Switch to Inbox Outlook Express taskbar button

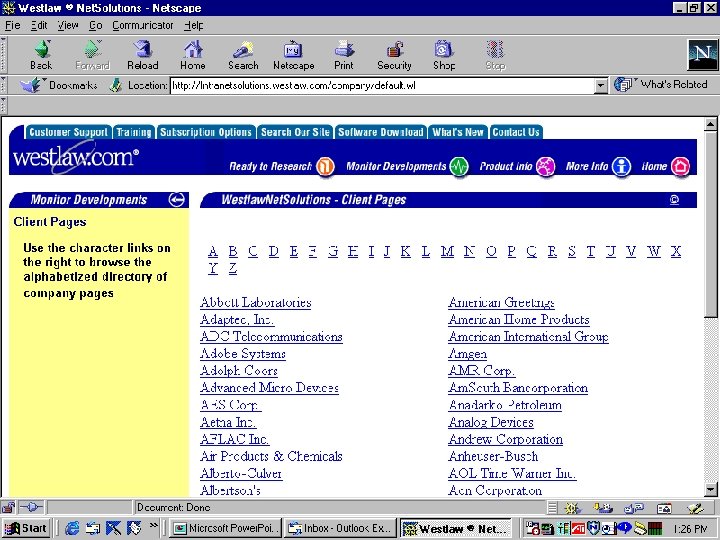[339, 529]
